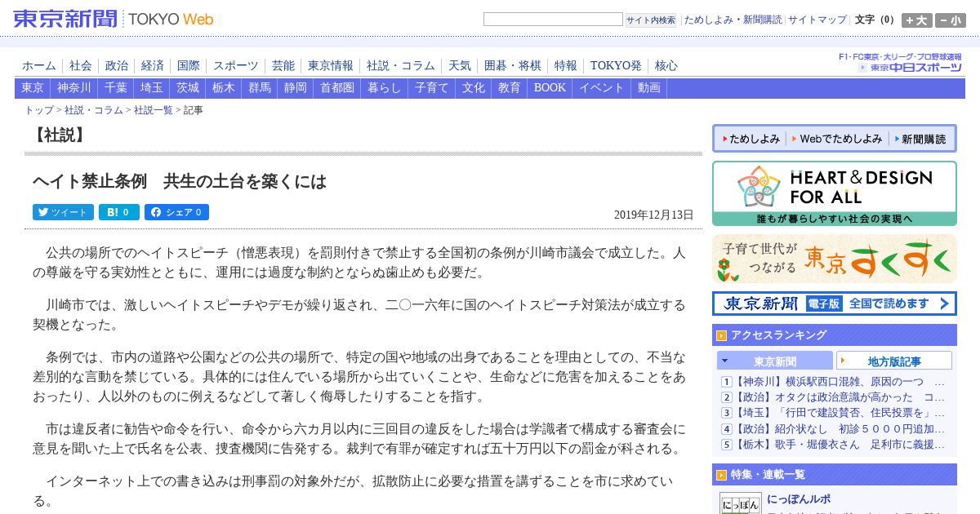Open the 囲碁・将棋 section
Screen dimensions: 980x514
coord(513,65)
